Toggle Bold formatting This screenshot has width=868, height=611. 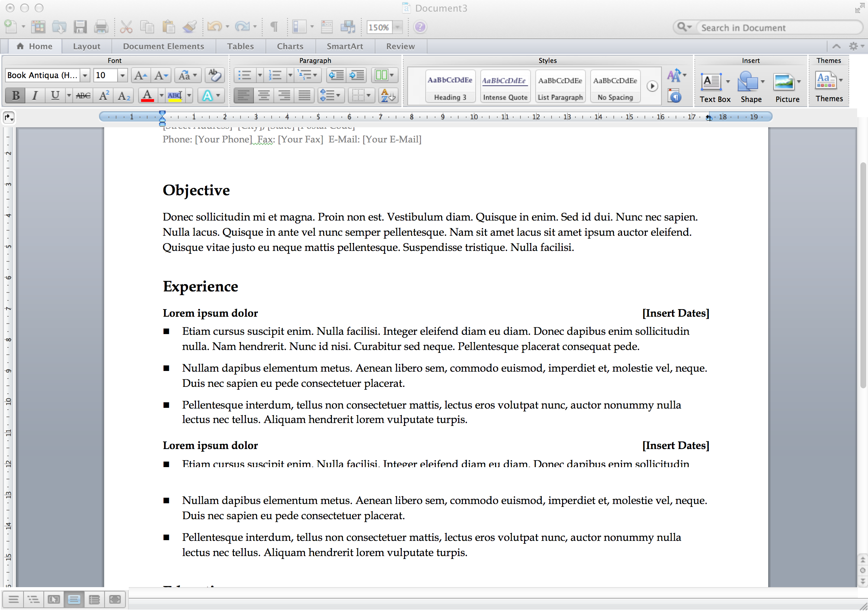click(x=16, y=95)
